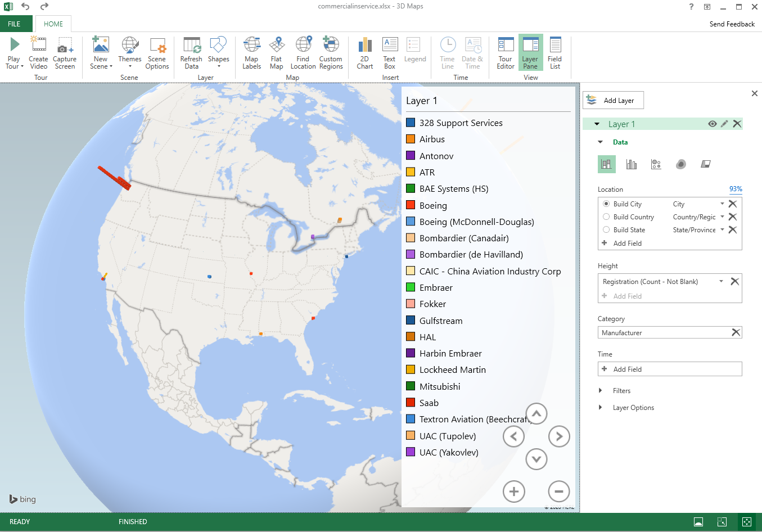The height and width of the screenshot is (532, 762).
Task: Select stacked column visualization type
Action: tap(606, 164)
